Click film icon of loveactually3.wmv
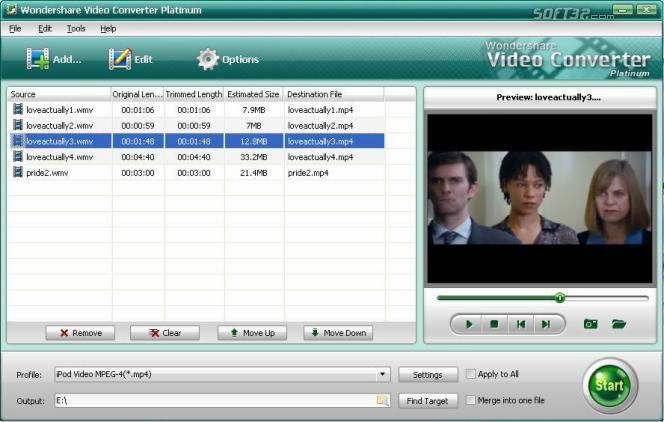664x422 pixels. (18, 141)
